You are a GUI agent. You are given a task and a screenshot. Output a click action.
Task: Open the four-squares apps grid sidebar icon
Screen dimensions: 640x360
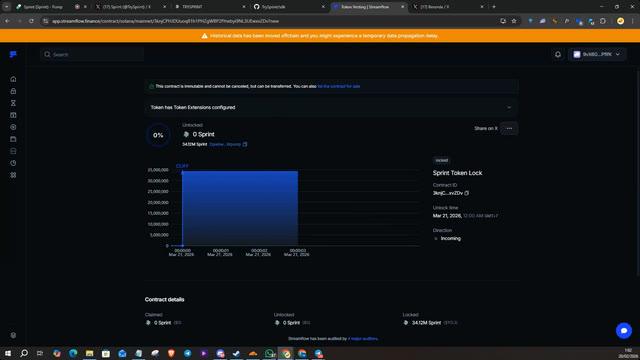coord(13,175)
